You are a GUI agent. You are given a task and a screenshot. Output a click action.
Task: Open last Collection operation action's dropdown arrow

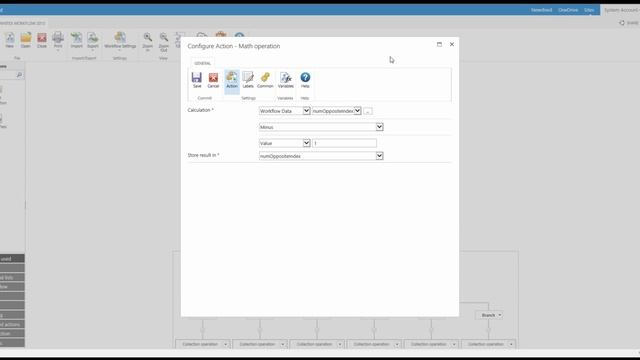(511, 344)
